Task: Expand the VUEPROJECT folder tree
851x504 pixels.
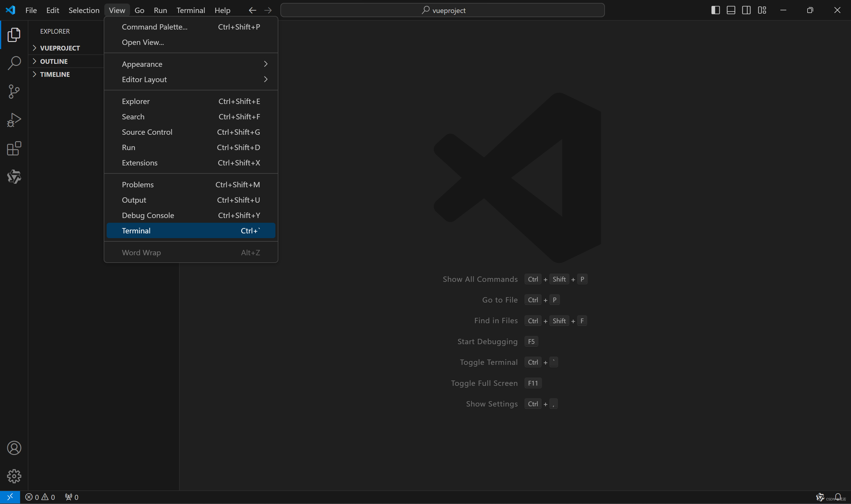Action: click(x=59, y=48)
